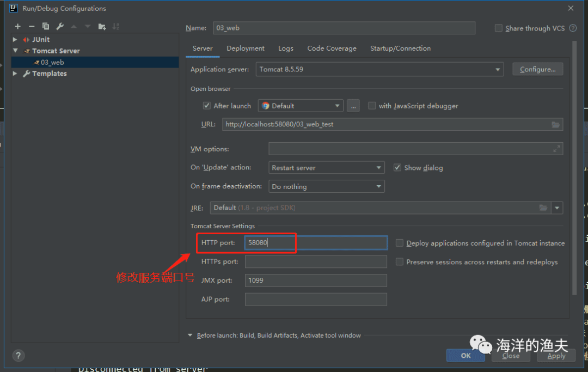Click the Move Up arrow icon
Screen dimensions: 588x372
74,26
